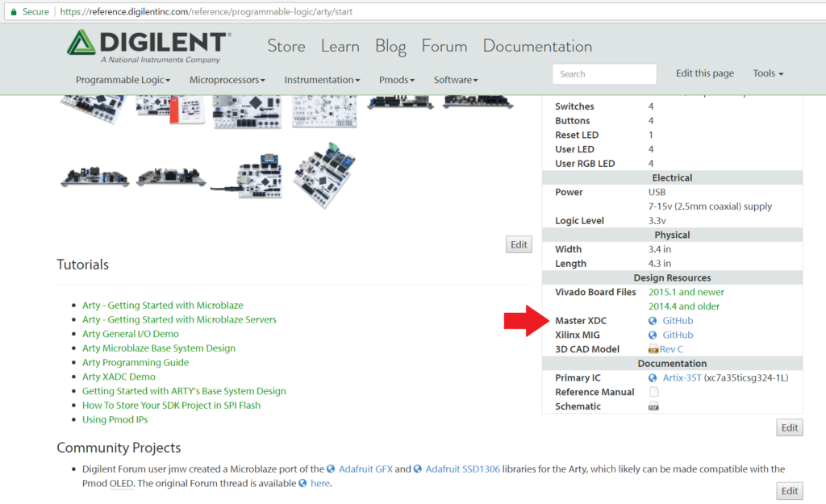Download Vivado board files 2014.4 and older

pos(684,306)
